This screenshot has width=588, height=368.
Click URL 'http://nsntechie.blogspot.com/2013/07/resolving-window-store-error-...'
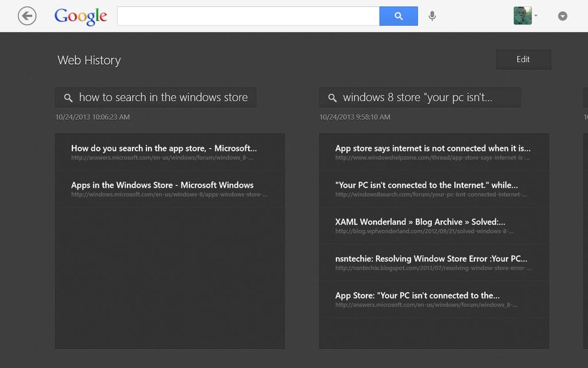(x=433, y=268)
